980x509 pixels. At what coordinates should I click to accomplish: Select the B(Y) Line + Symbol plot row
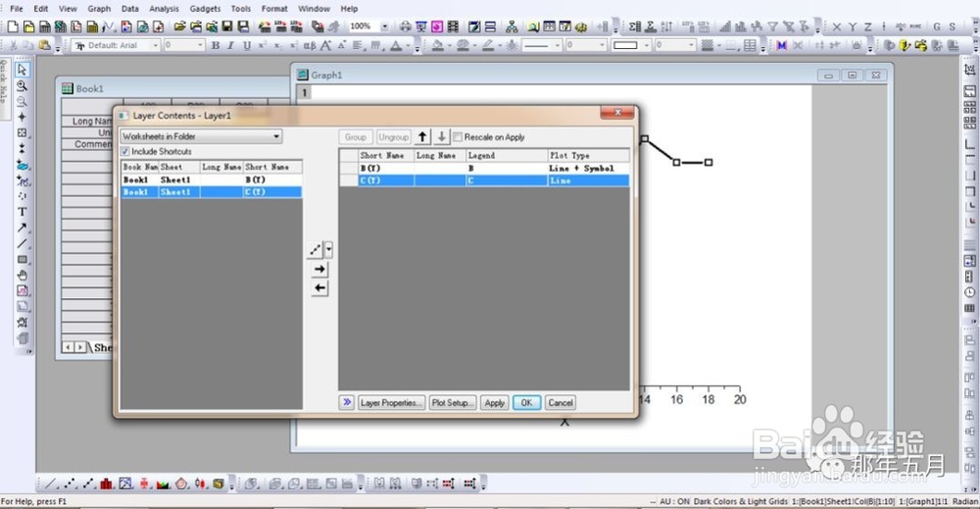pos(484,169)
